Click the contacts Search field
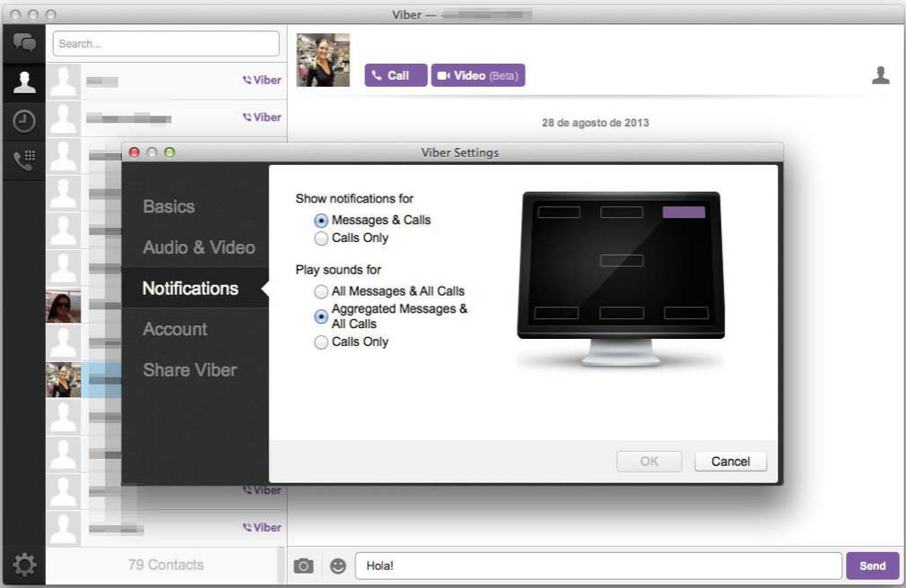The height and width of the screenshot is (588, 906). tap(166, 44)
